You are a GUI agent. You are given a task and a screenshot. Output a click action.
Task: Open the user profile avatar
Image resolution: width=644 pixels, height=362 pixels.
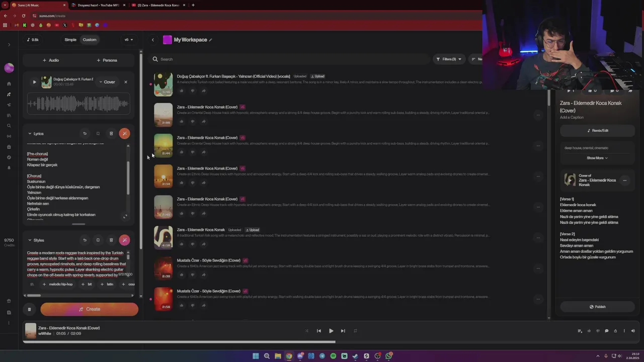pos(9,68)
